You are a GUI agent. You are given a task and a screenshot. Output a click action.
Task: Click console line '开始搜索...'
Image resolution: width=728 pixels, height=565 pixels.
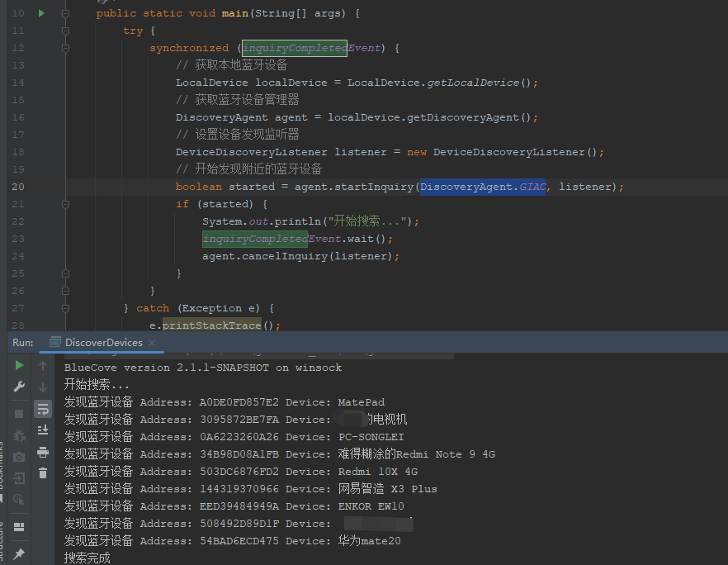pyautogui.click(x=97, y=384)
